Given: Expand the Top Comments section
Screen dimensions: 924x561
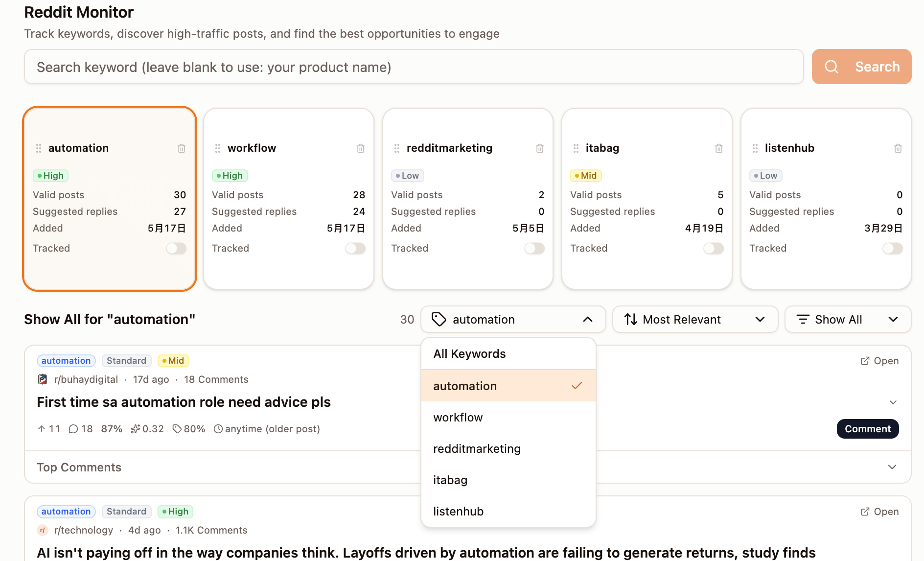Looking at the screenshot, I should 467,467.
